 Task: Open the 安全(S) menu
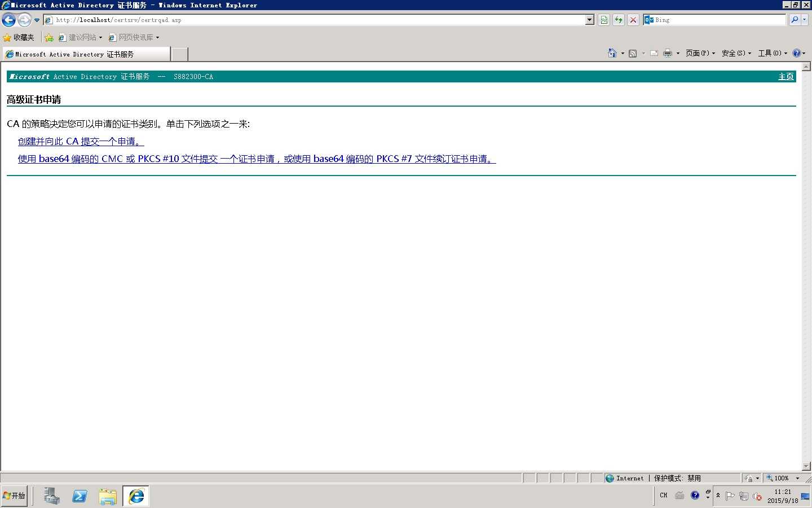pos(736,53)
